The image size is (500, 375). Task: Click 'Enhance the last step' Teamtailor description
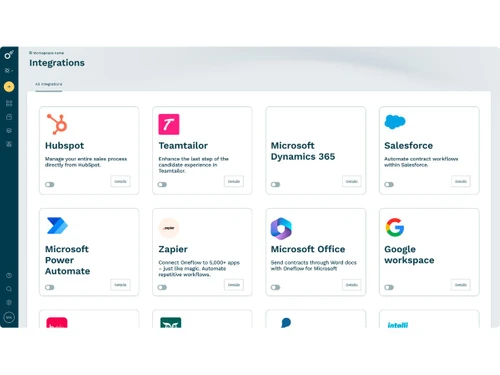(x=193, y=165)
